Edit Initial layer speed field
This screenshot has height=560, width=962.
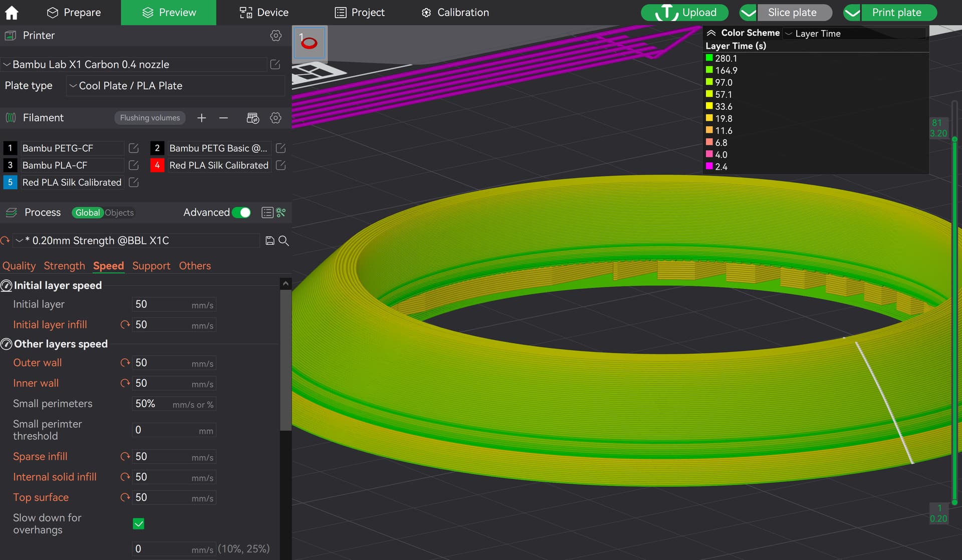(174, 305)
